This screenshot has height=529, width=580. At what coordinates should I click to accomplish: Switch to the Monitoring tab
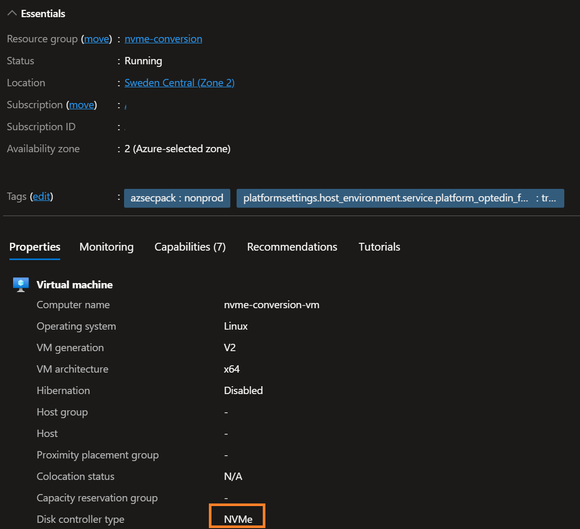[x=107, y=247]
